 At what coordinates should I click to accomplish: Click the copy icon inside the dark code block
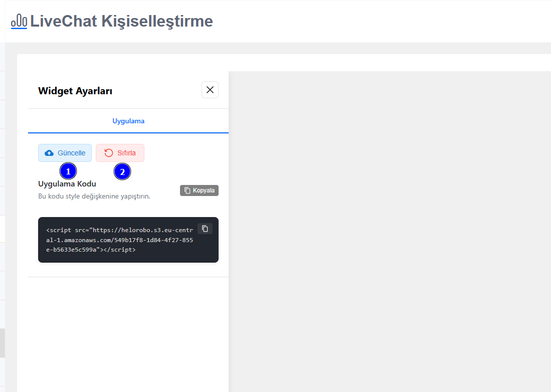pyautogui.click(x=205, y=228)
